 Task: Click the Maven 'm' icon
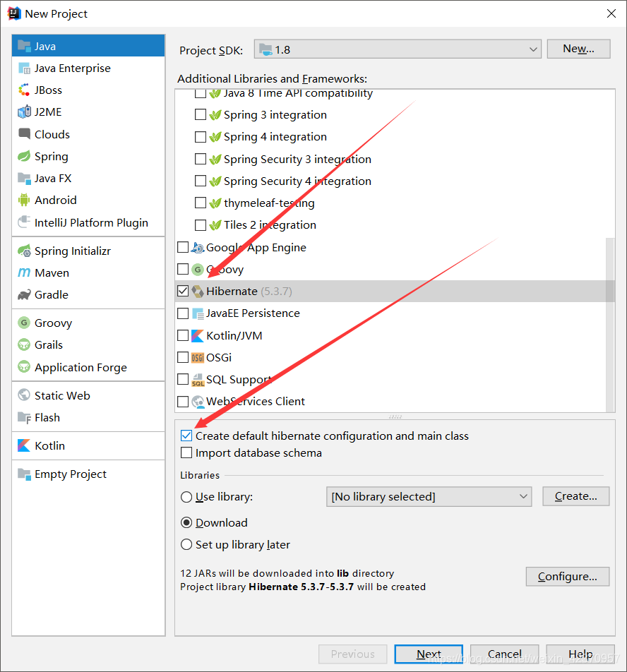[x=24, y=272]
